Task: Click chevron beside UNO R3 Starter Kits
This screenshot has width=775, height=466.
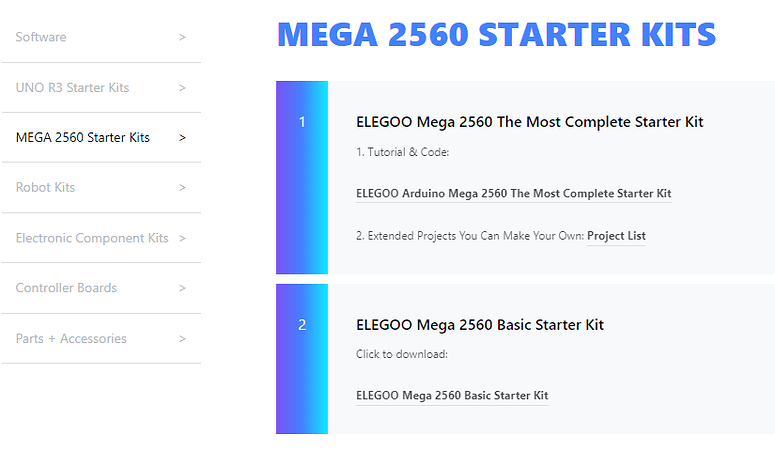Action: point(182,87)
